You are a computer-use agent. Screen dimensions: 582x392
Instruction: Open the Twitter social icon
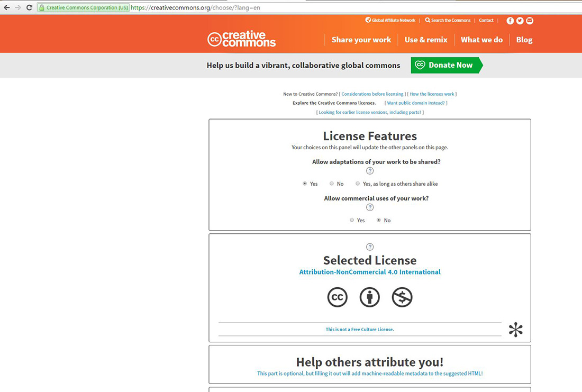click(520, 21)
